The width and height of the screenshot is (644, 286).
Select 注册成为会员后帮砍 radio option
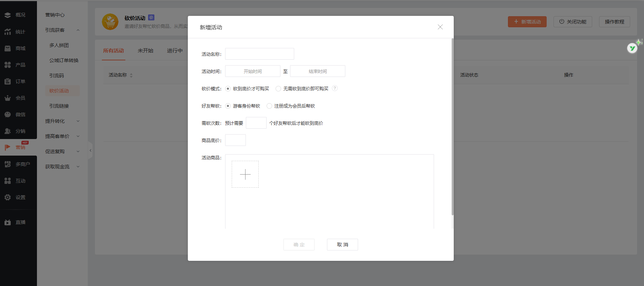(269, 106)
